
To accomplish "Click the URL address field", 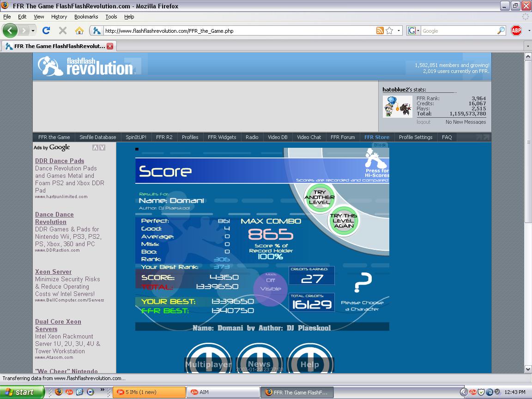I will 239,30.
